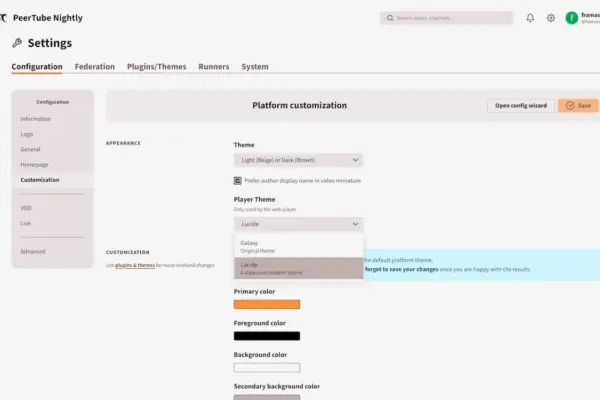Collapse the Player Theme Lucide dropdown

pyautogui.click(x=298, y=224)
